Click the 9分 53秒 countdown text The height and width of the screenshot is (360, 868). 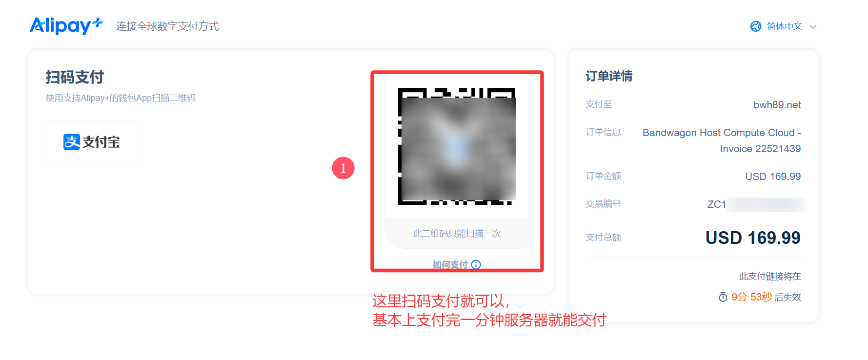tap(751, 297)
